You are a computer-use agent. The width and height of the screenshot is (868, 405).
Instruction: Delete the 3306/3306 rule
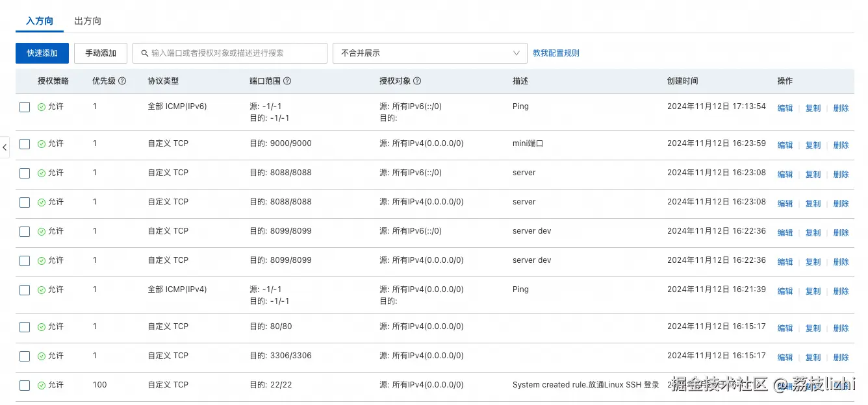[x=841, y=358]
